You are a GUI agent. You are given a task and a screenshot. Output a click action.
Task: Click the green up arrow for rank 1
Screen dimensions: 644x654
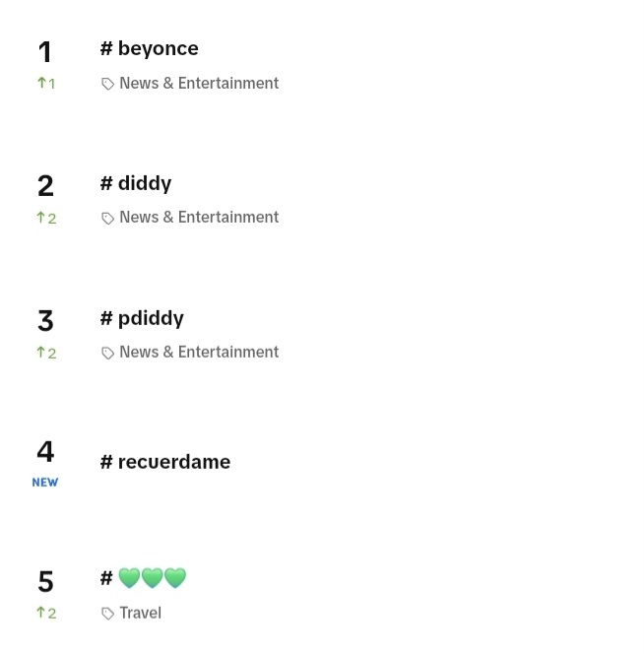[x=41, y=83]
